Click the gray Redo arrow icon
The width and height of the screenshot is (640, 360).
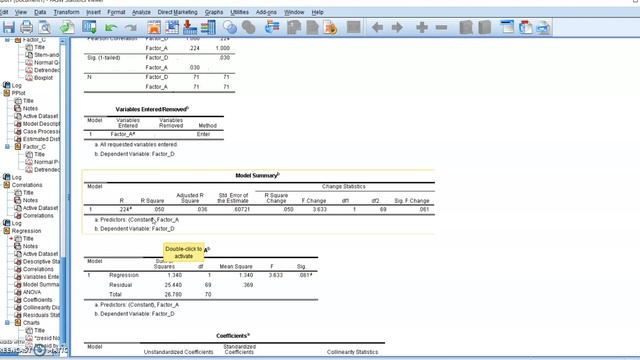131,28
